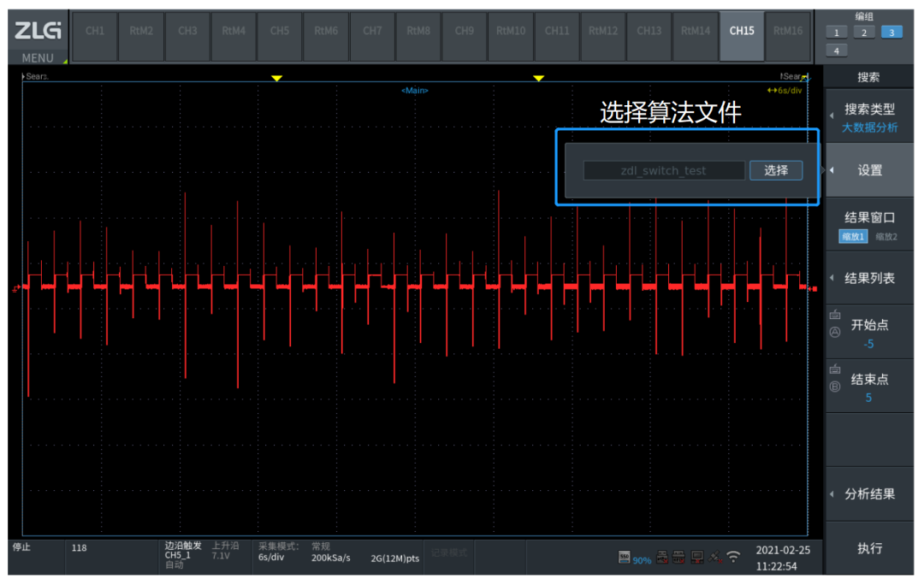Image resolution: width=924 pixels, height=579 pixels.
Task: Click the WiFi signal icon in status bar
Action: click(732, 556)
